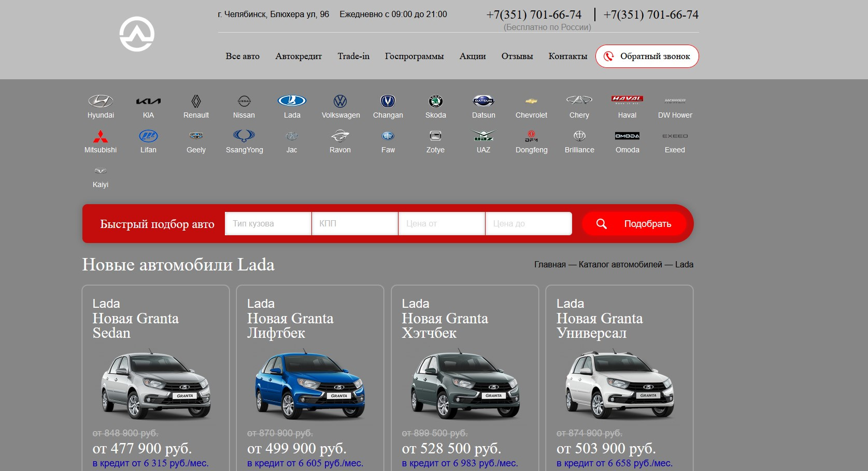The width and height of the screenshot is (868, 471).
Task: Choose the Changan brand logo
Action: (x=388, y=101)
